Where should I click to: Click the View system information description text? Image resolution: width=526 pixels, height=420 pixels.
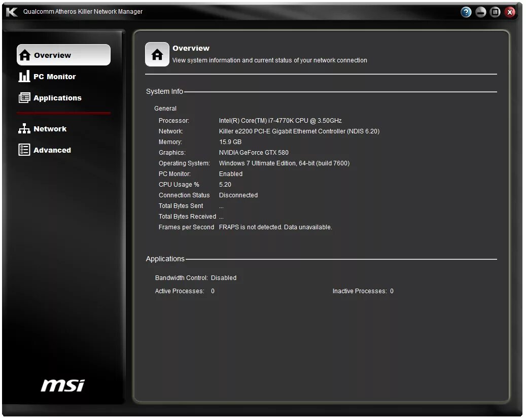269,60
